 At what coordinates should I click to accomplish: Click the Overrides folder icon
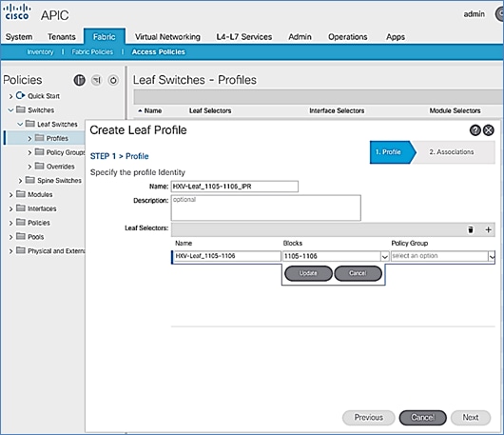click(40, 166)
